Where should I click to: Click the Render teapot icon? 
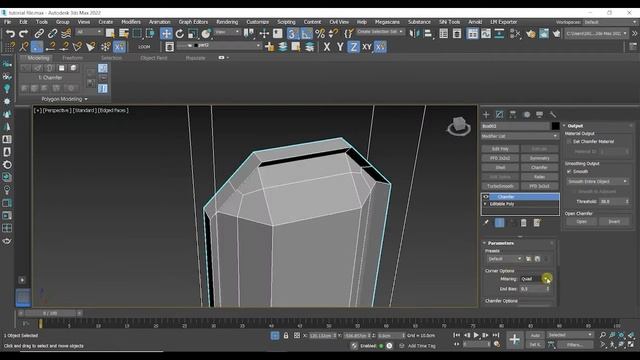coord(556,33)
